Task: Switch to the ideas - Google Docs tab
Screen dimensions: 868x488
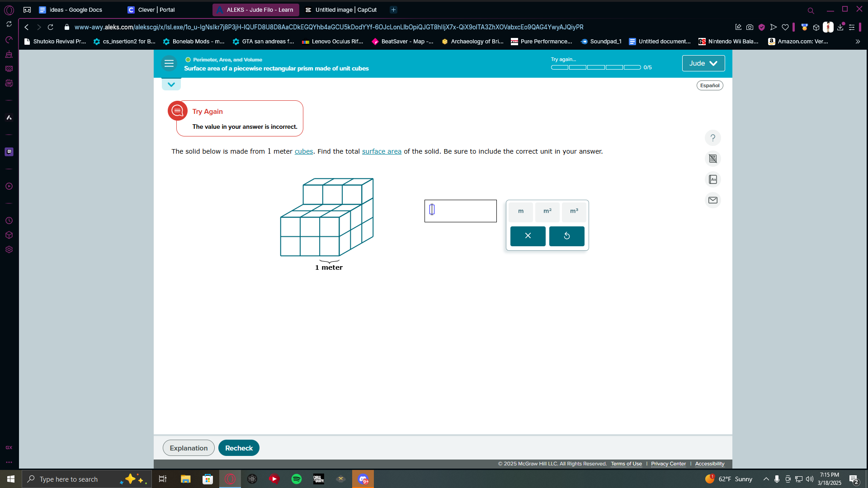Action: pos(75,9)
